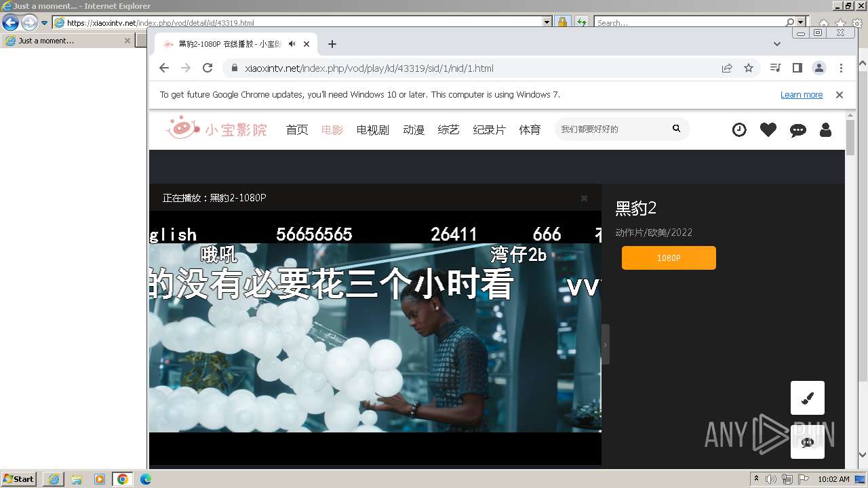Viewport: 868px width, 488px height.
Task: Open the 体育 category
Action: 530,129
